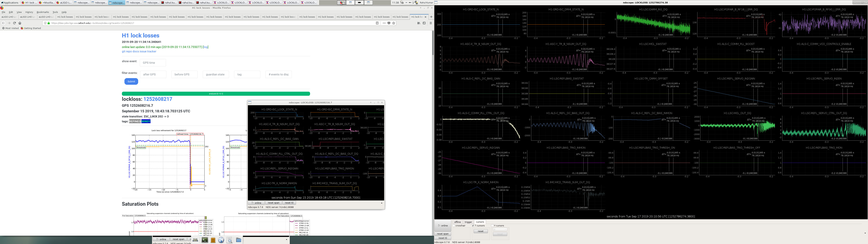Open H1 lock losses heading link

point(141,35)
